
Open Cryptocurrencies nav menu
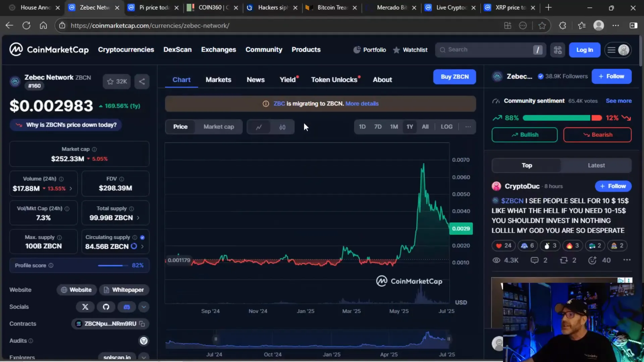(x=126, y=50)
